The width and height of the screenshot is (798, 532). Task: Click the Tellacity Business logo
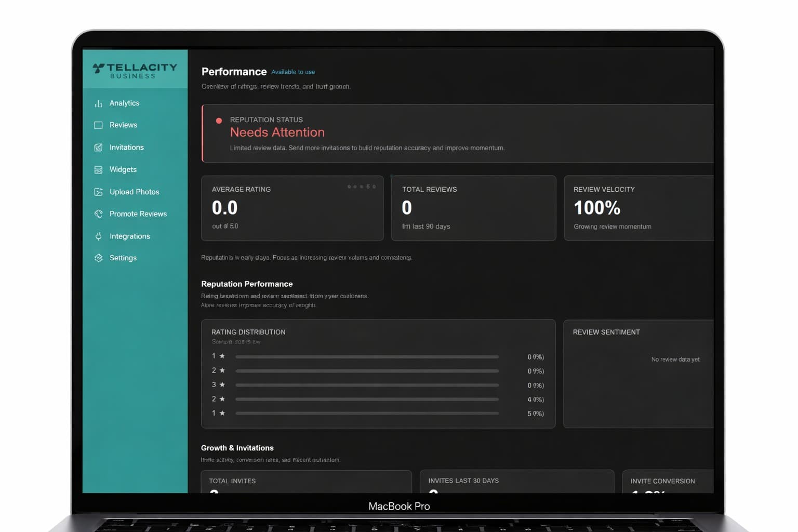(135, 71)
